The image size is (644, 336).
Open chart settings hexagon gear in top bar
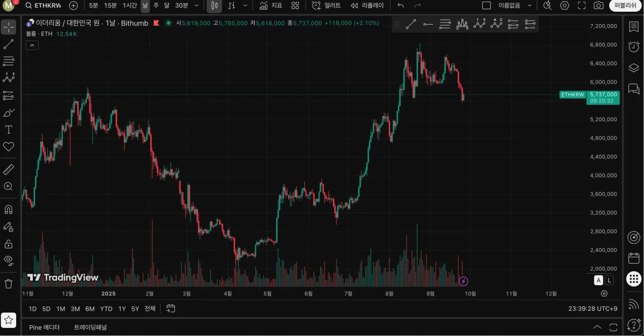pyautogui.click(x=565, y=5)
